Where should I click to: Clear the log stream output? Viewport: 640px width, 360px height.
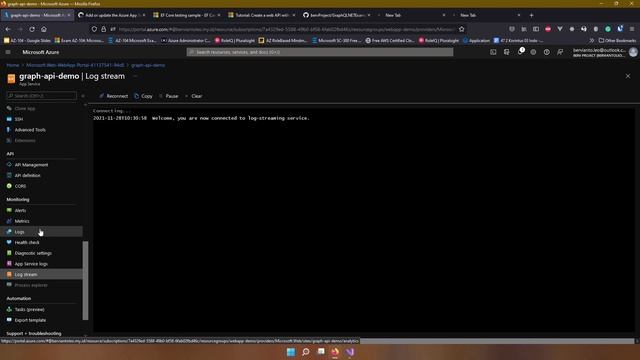pyautogui.click(x=193, y=96)
